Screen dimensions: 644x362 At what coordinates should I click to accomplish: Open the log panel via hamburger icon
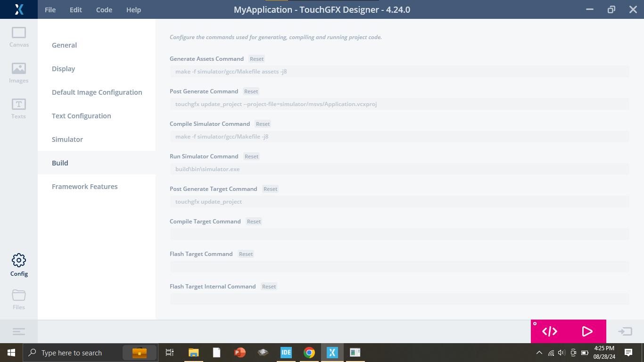(x=18, y=331)
